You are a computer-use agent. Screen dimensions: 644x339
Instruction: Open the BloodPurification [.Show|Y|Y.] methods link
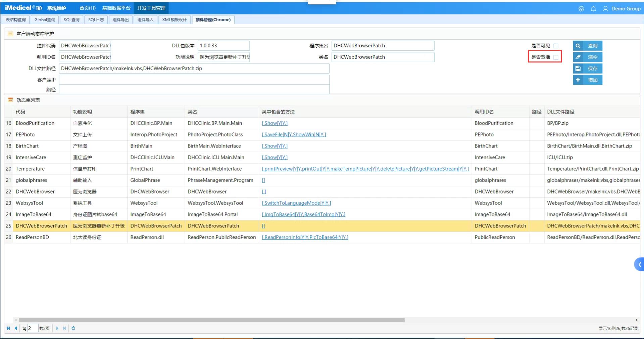275,123
